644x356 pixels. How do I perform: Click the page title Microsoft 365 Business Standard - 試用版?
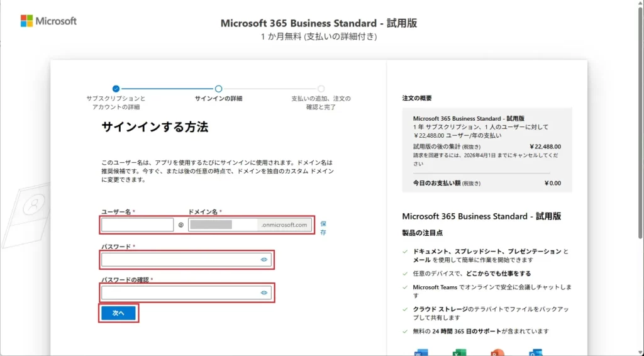pos(319,23)
